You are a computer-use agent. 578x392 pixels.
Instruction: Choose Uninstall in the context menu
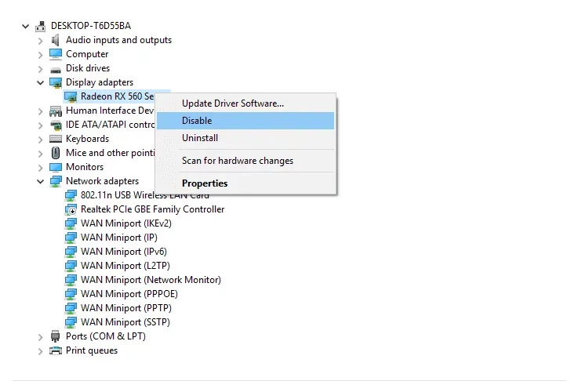coord(245,138)
